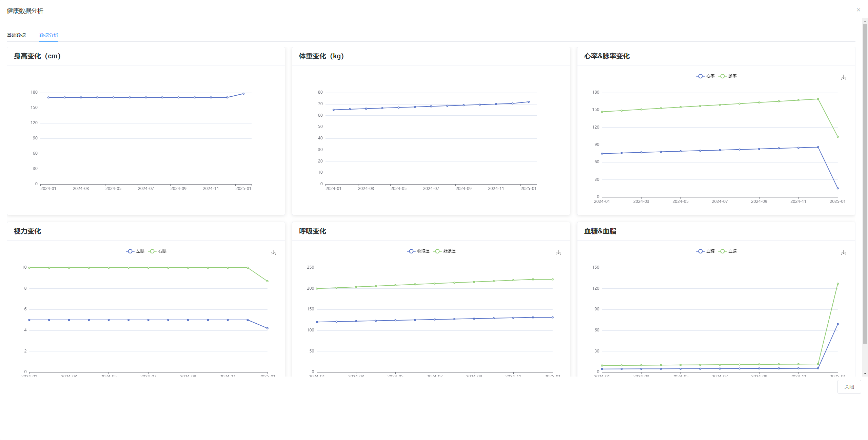Click the 呼吸变化 card title
Image resolution: width=868 pixels, height=440 pixels.
pos(313,231)
